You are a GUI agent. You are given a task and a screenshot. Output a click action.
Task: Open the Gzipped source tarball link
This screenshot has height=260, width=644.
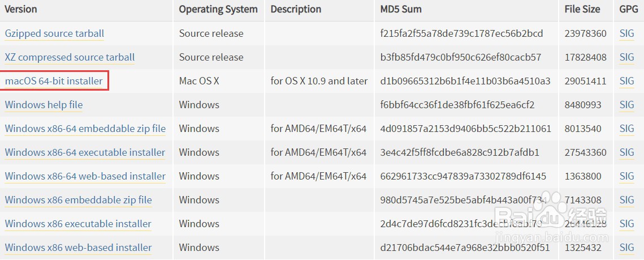pos(54,34)
